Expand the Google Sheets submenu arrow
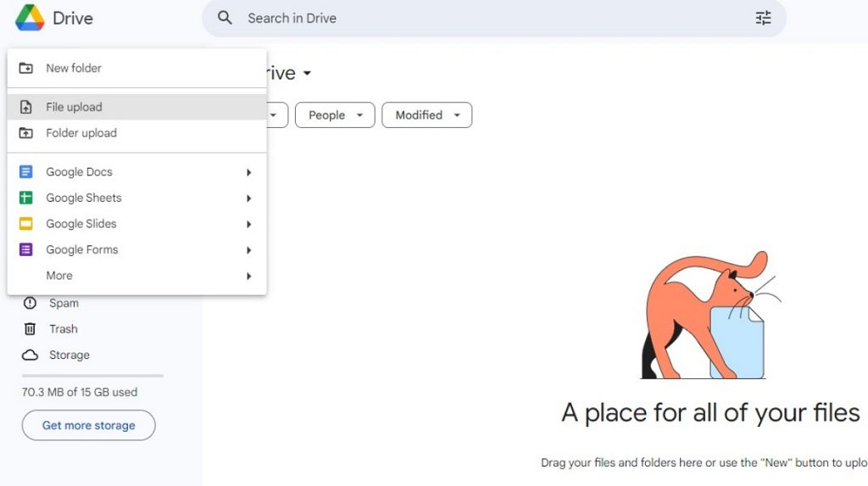The height and width of the screenshot is (486, 868). [248, 198]
